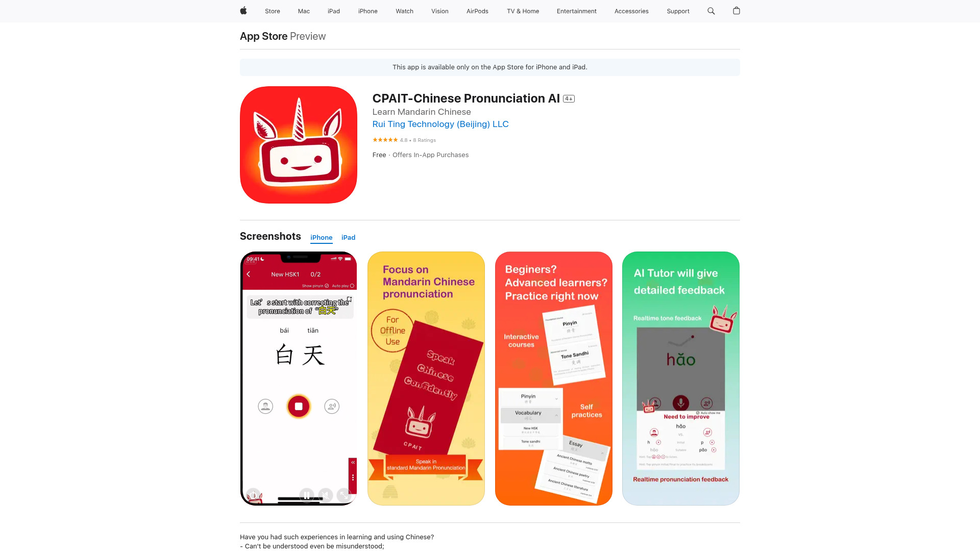
Task: Click the search icon in the navigation bar
Action: click(x=711, y=11)
